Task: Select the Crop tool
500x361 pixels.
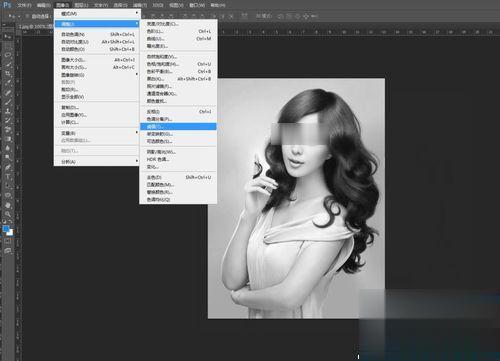Action: point(8,74)
